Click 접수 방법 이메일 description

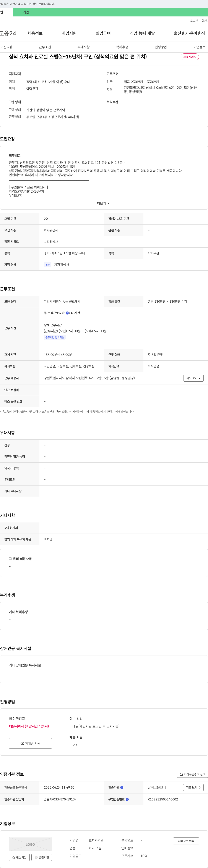(x=94, y=726)
